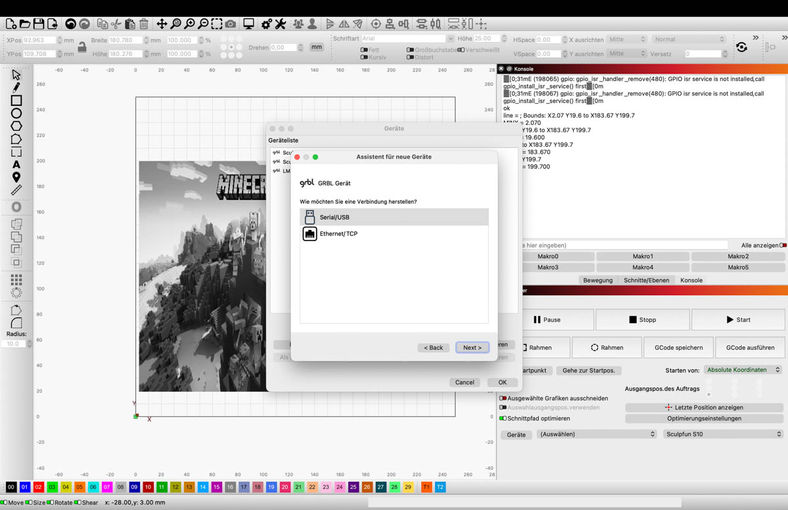Select the arrow Select tool

click(x=16, y=75)
